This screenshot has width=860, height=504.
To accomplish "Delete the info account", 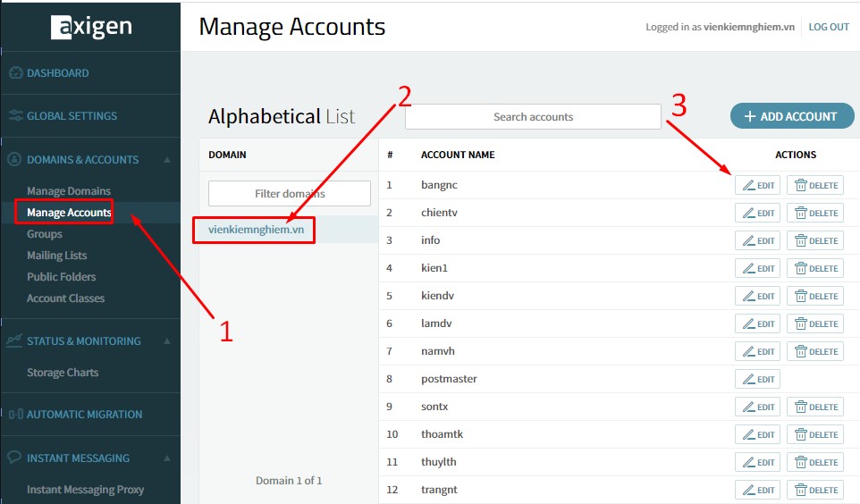I will [x=815, y=240].
